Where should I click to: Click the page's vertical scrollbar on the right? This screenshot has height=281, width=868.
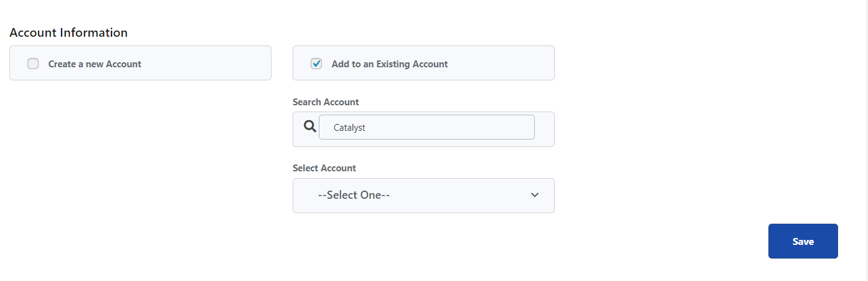pyautogui.click(x=865, y=140)
